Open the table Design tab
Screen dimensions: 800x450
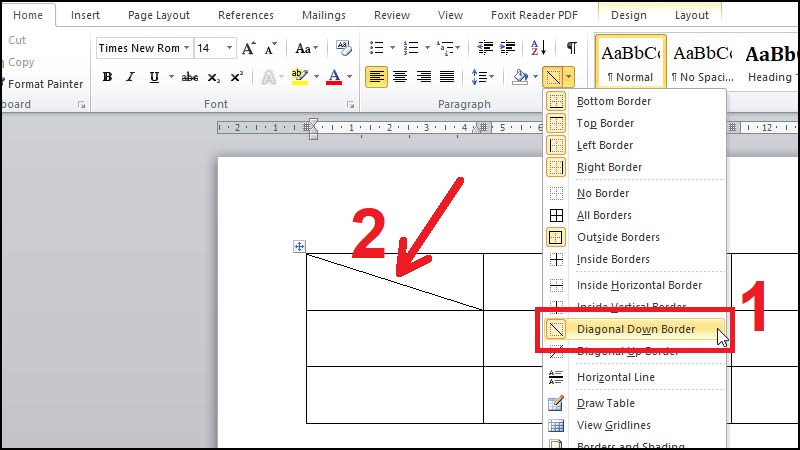(629, 15)
